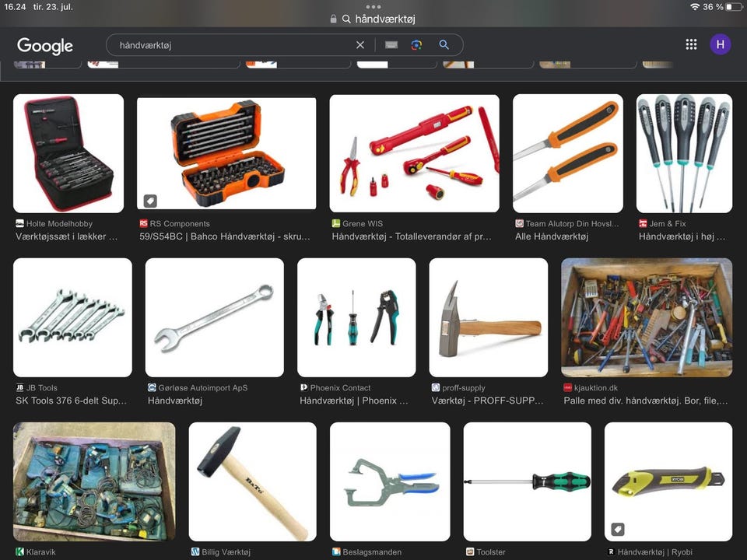The image size is (747, 560).
Task: Open the Google apps grid
Action: click(x=691, y=44)
